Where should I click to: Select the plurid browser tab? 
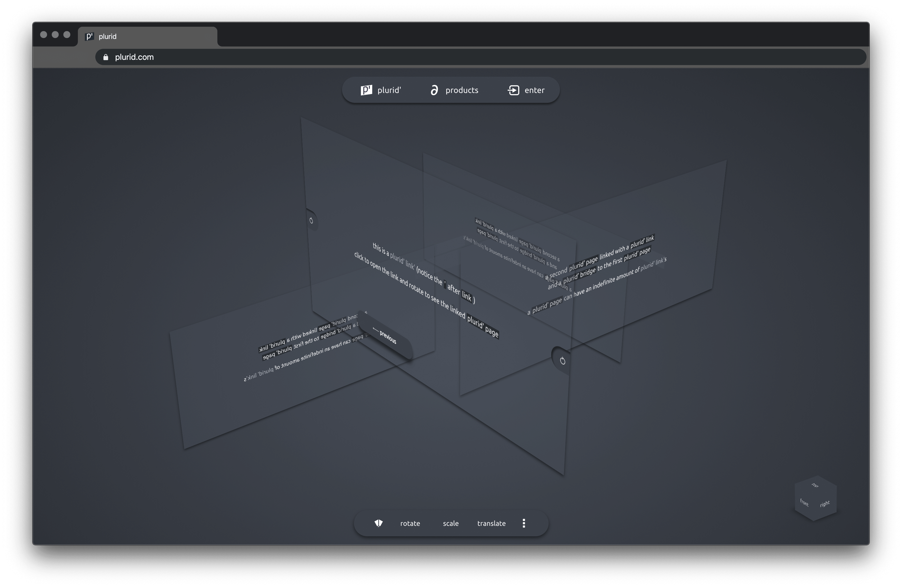coord(148,36)
